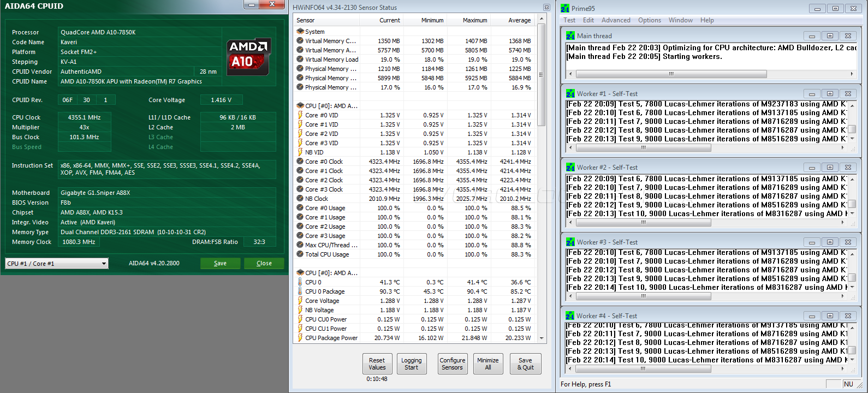Click the System group icon in HWiNFO
Viewport: 868px width, 393px height.
click(x=300, y=32)
